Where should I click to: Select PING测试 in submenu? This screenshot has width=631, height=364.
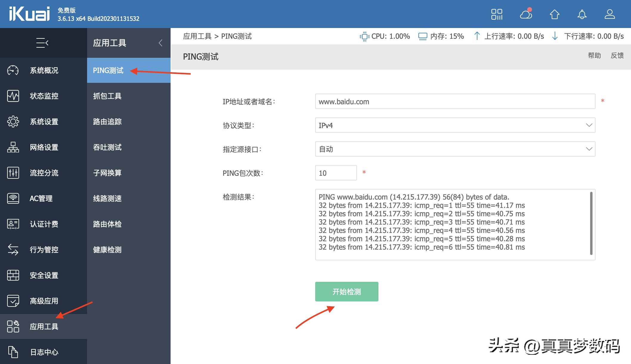[x=129, y=70]
